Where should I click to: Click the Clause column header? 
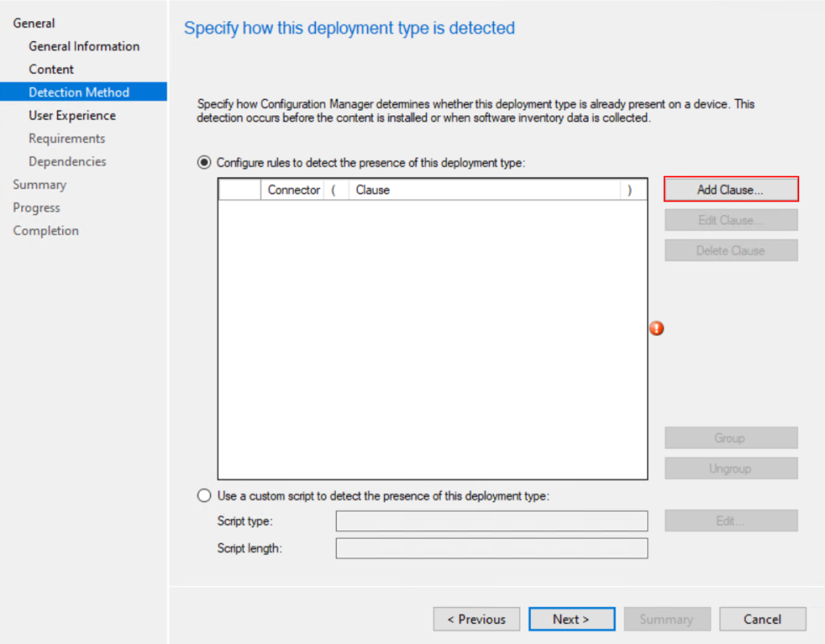483,190
